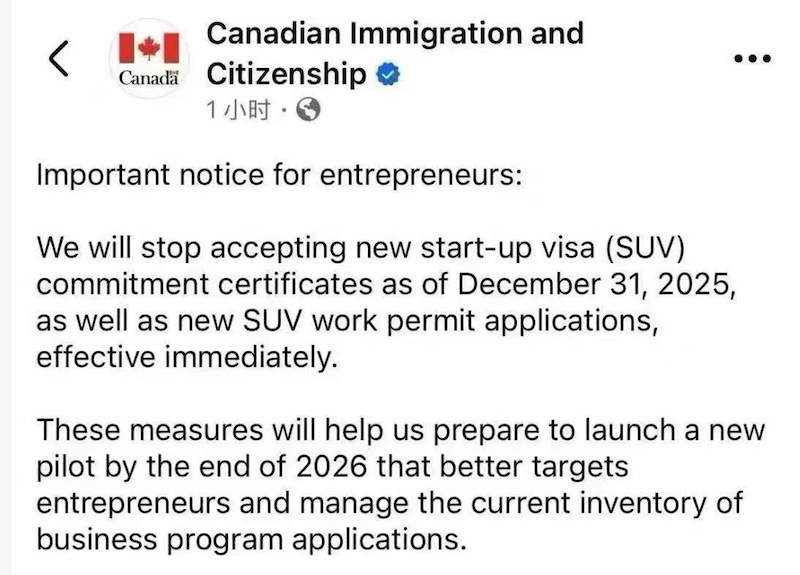Tap the back arrow
This screenshot has width=800, height=575.
coord(58,60)
